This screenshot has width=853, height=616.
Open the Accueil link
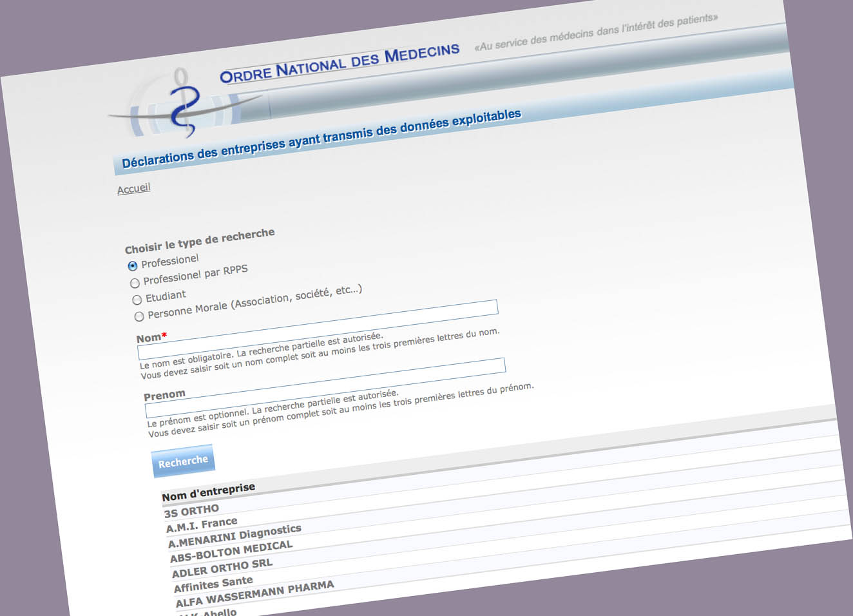coord(134,189)
